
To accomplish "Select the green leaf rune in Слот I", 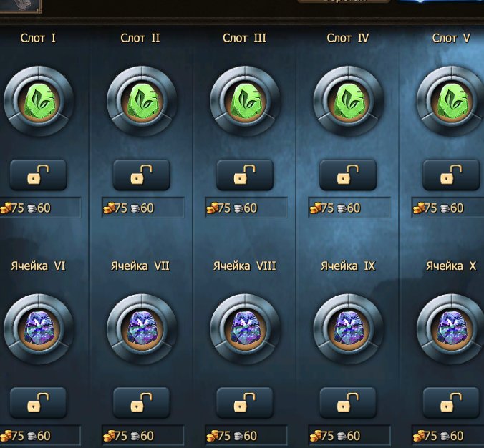I will [x=39, y=102].
